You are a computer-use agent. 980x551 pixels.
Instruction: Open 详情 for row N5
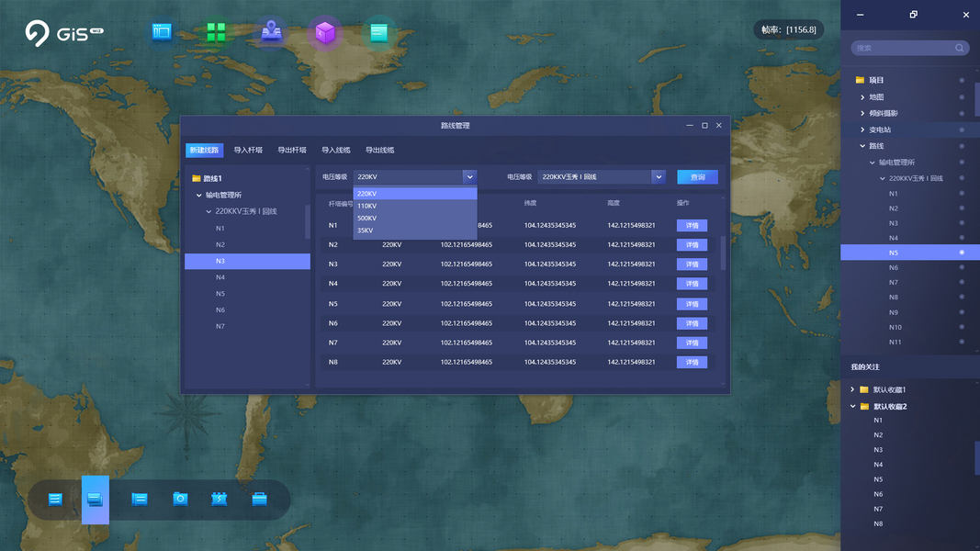tap(692, 304)
